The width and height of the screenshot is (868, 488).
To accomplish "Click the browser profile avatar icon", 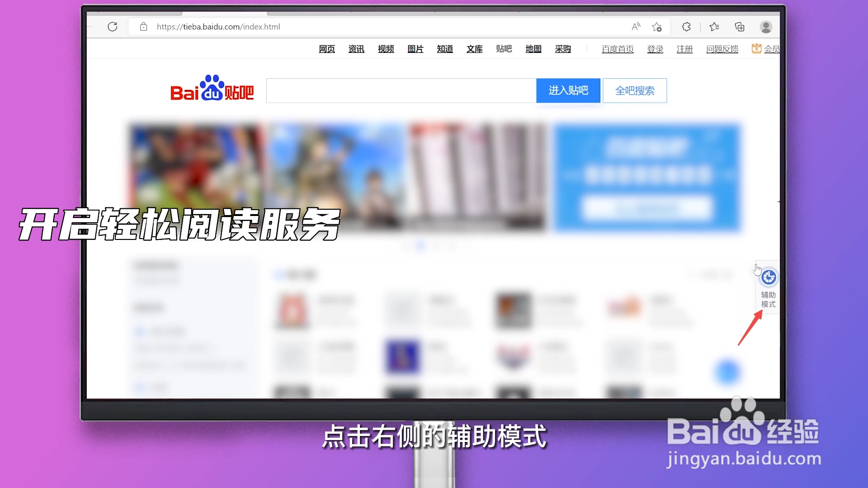I will tap(766, 27).
